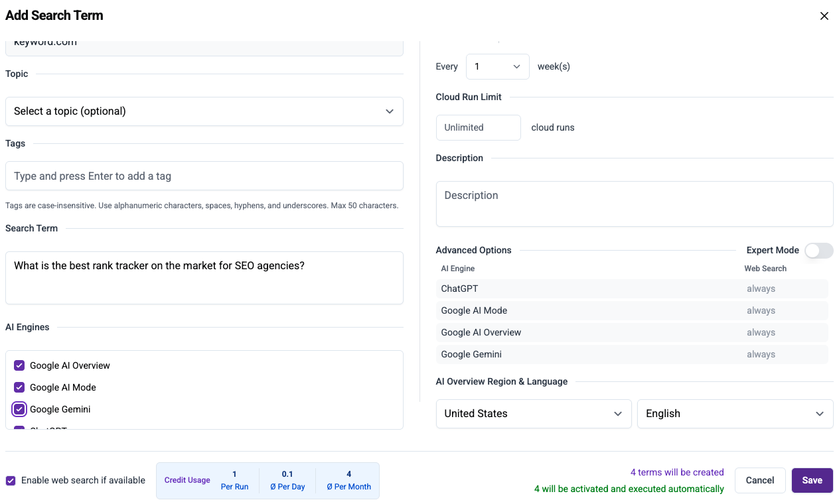Click '4 terms will be created' text
Viewport: 839px width, 504px height.
click(x=677, y=472)
